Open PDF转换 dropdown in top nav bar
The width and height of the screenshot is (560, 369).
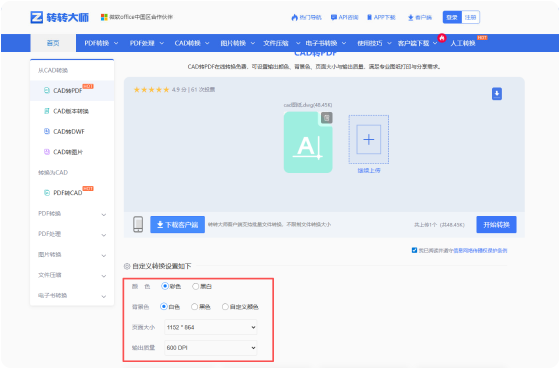click(x=101, y=43)
